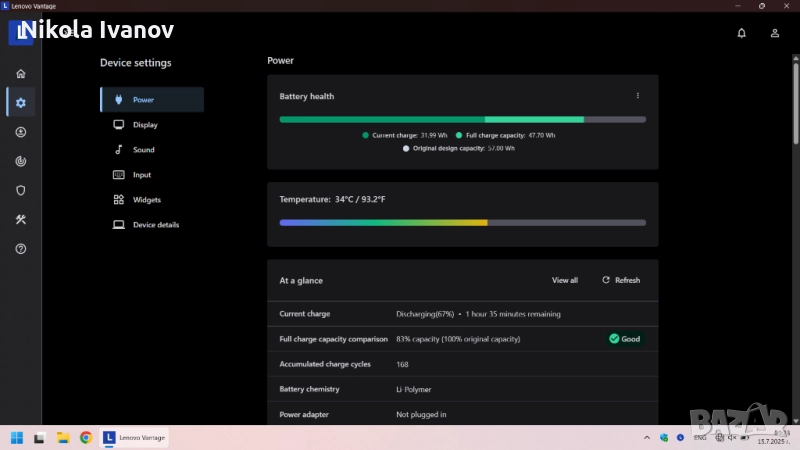Open the hardware tools wrench icon
This screenshot has height=450, width=800.
[x=21, y=219]
